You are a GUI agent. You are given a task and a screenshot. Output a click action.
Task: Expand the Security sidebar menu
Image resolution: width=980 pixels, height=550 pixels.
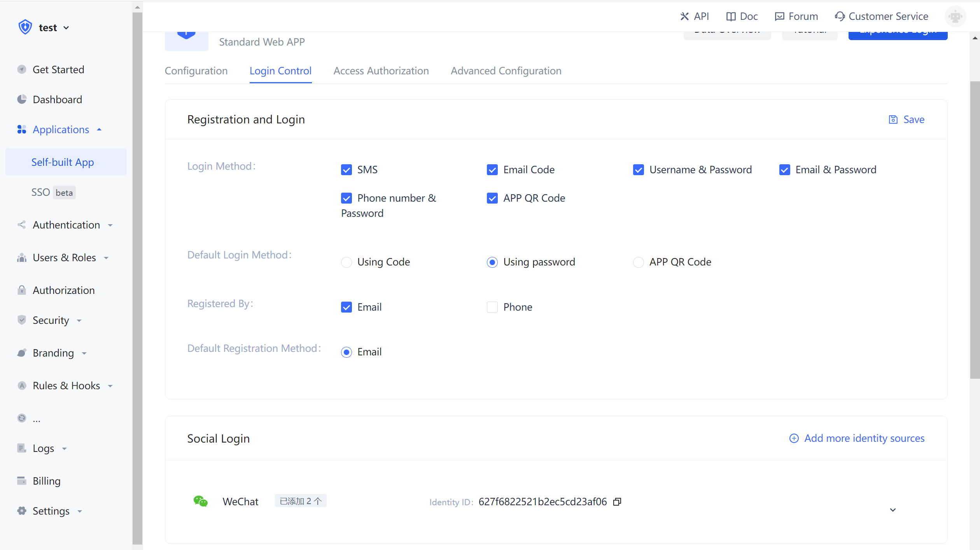pos(51,320)
